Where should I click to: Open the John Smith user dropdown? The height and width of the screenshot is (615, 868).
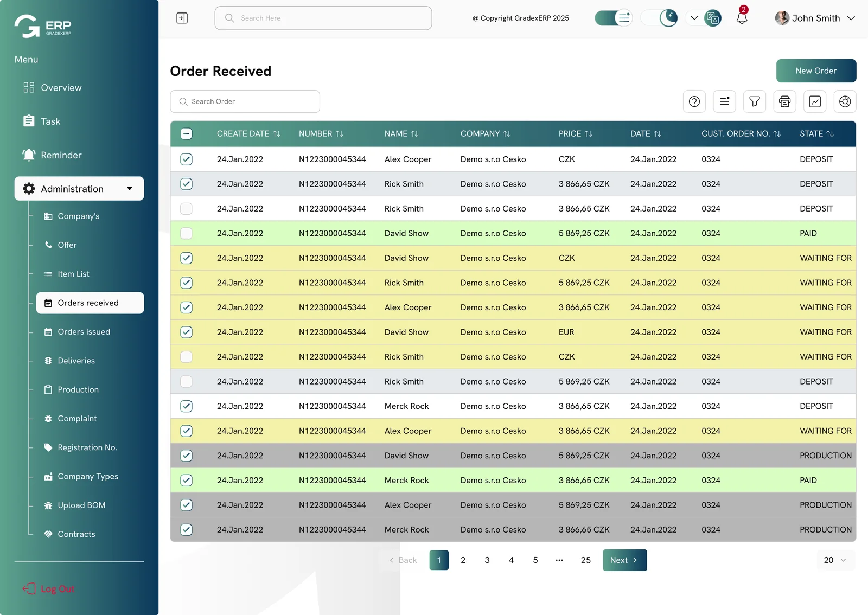click(x=851, y=18)
